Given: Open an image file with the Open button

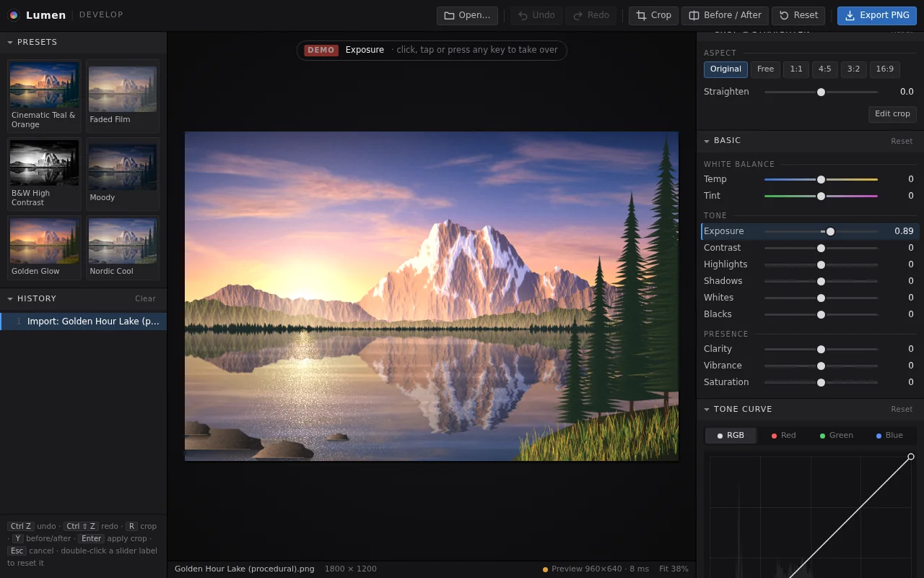Looking at the screenshot, I should pyautogui.click(x=467, y=15).
